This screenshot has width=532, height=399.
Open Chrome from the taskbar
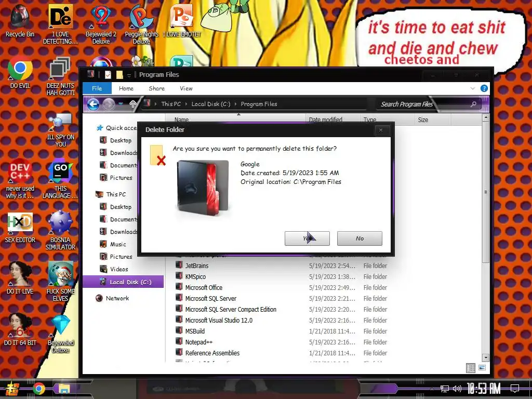tap(38, 389)
